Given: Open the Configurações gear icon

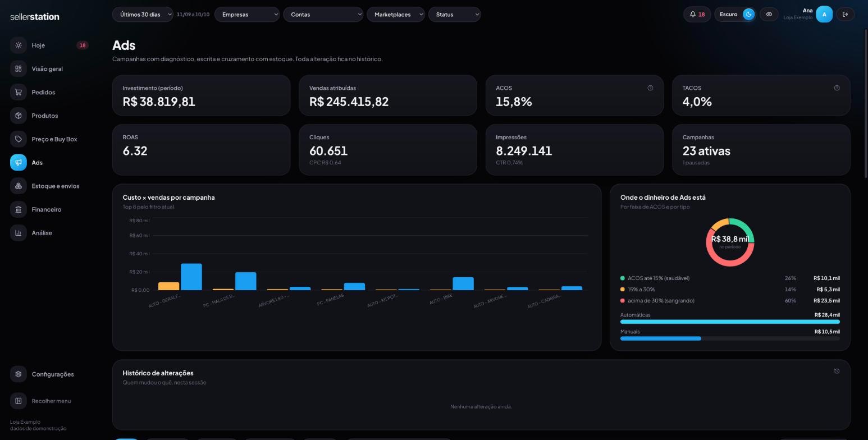Looking at the screenshot, I should (19, 374).
